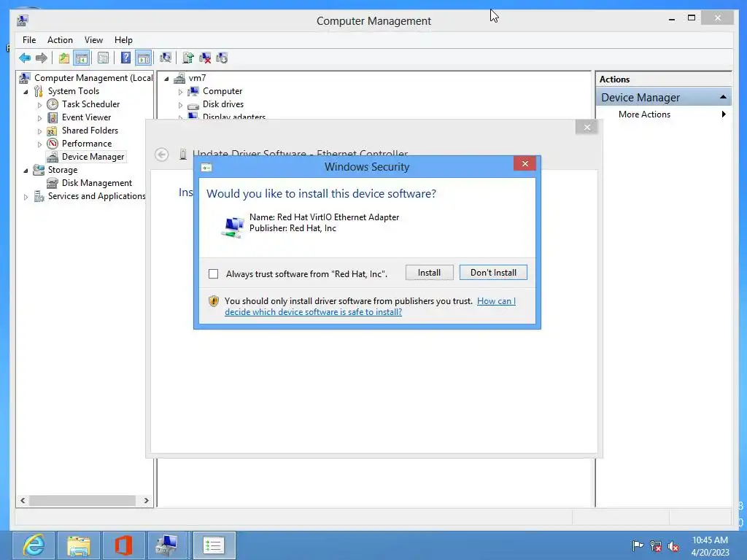Image resolution: width=747 pixels, height=560 pixels.
Task: Check Always trust software from Red Hat
Action: [x=214, y=274]
